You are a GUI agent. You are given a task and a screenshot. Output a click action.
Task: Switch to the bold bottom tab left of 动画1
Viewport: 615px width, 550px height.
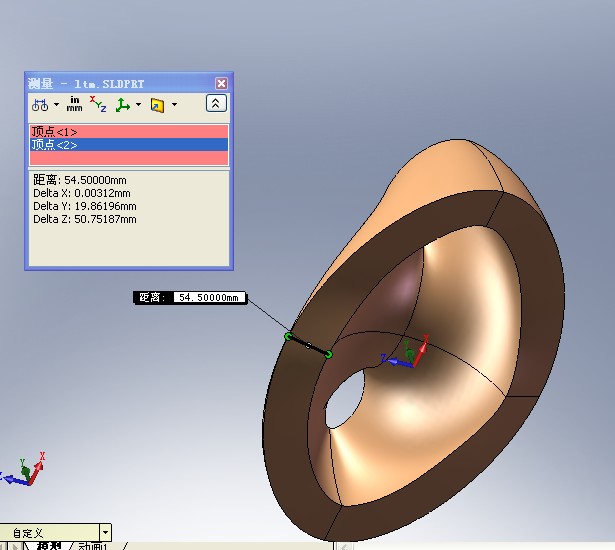[x=49, y=546]
